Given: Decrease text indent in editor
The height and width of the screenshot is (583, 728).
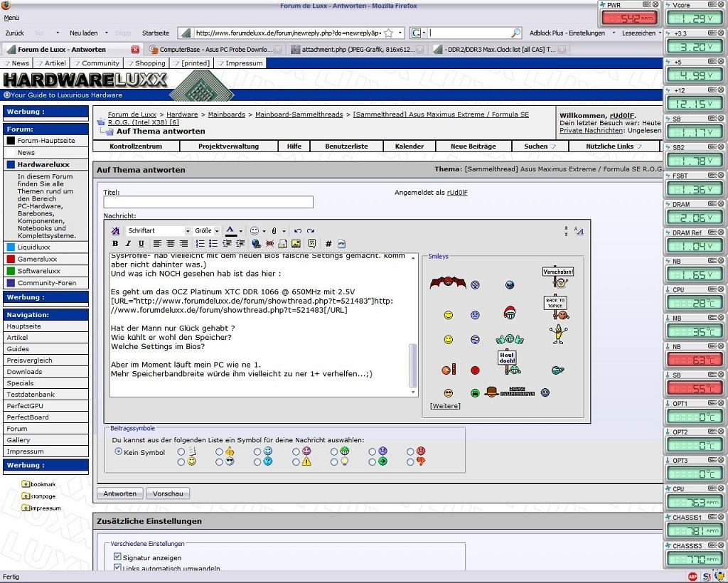Looking at the screenshot, I should (x=227, y=244).
